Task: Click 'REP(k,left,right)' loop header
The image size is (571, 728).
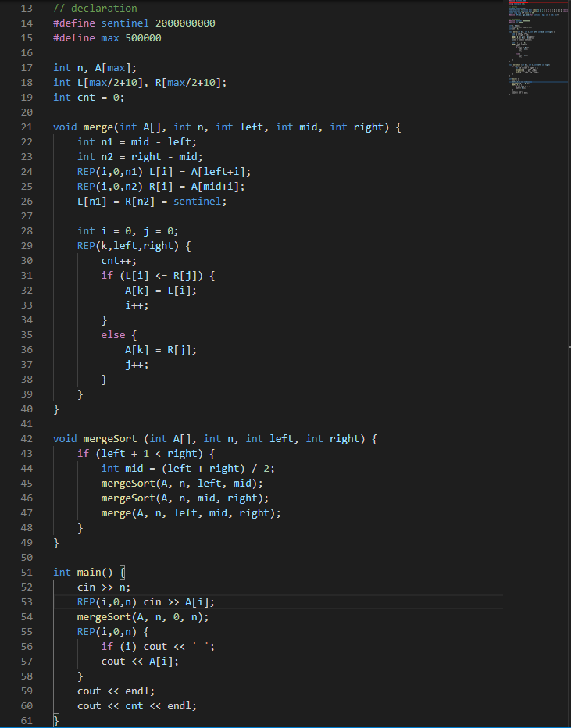Action: click(128, 246)
